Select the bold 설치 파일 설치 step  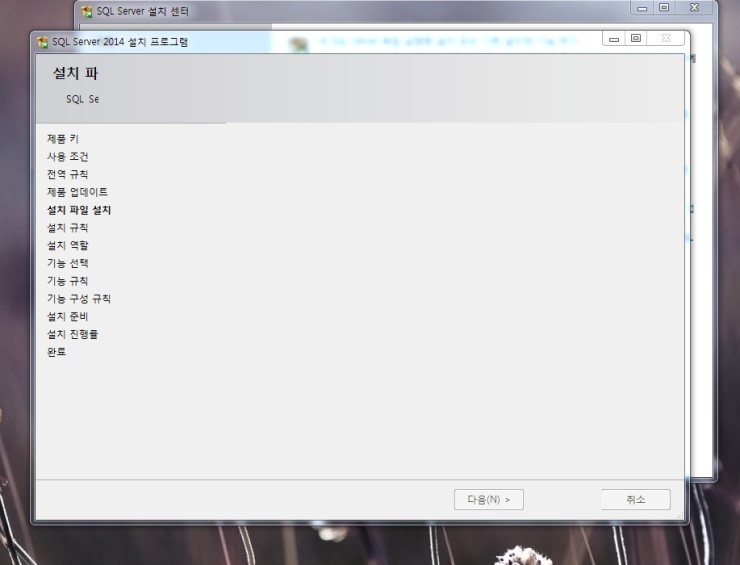point(79,210)
